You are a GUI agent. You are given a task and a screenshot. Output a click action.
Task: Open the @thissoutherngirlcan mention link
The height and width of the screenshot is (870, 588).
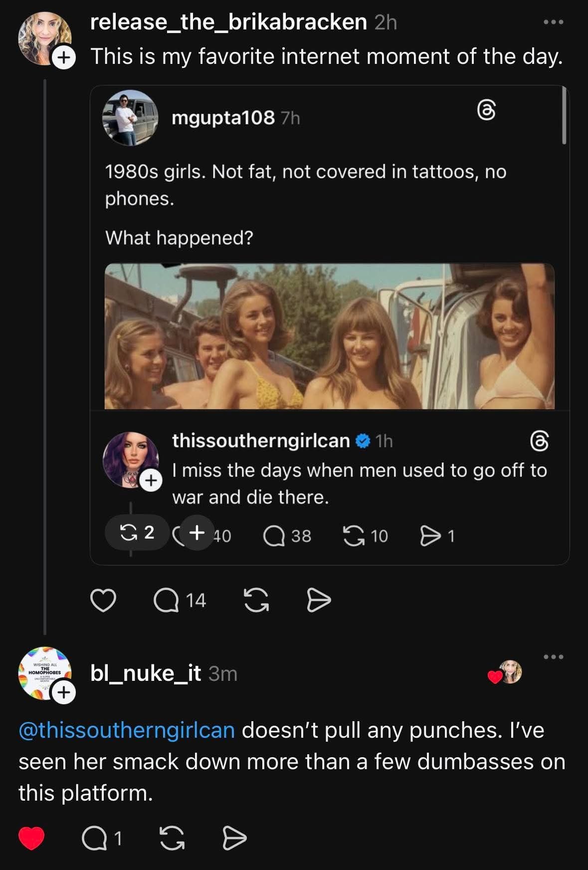[127, 730]
